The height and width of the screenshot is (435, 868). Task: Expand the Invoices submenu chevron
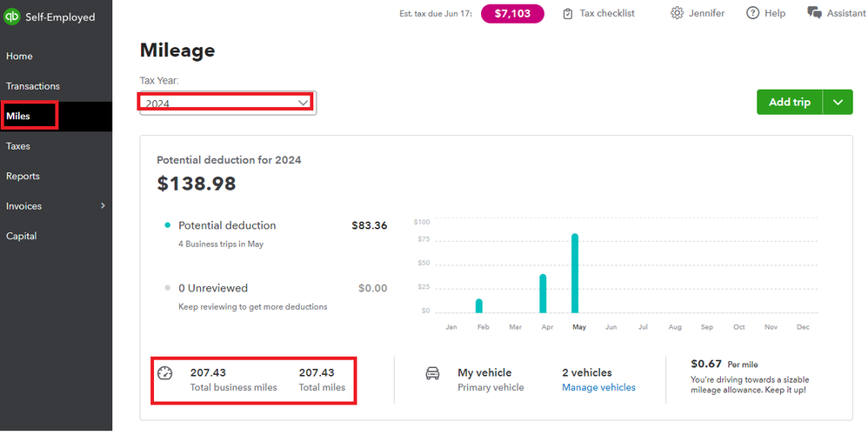[x=103, y=206]
